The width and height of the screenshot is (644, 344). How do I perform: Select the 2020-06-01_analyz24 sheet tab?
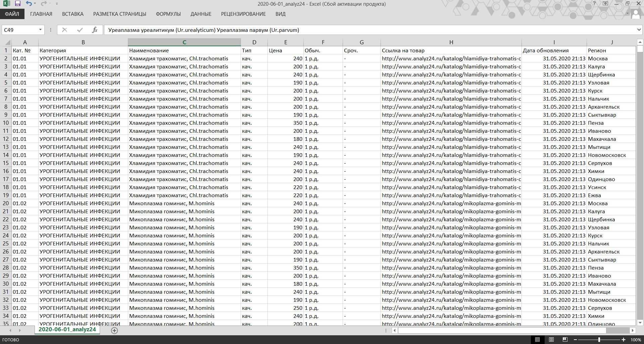click(67, 330)
